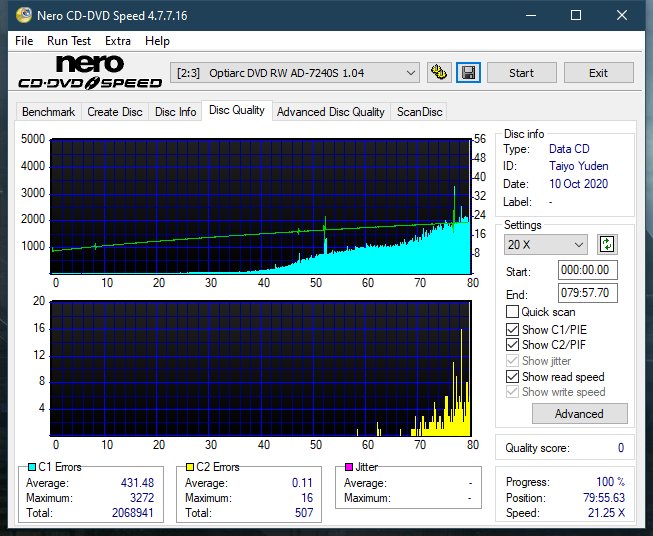Image resolution: width=653 pixels, height=536 pixels.
Task: Open the Help menu
Action: [157, 41]
